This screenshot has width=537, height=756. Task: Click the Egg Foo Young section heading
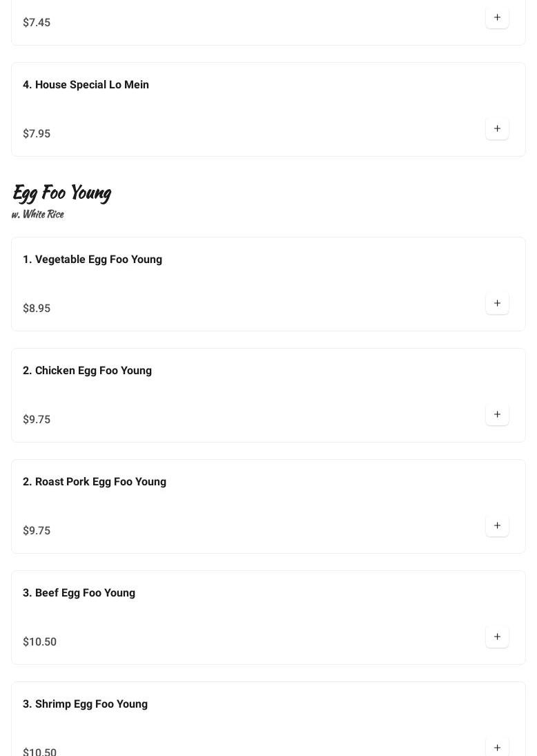click(61, 193)
